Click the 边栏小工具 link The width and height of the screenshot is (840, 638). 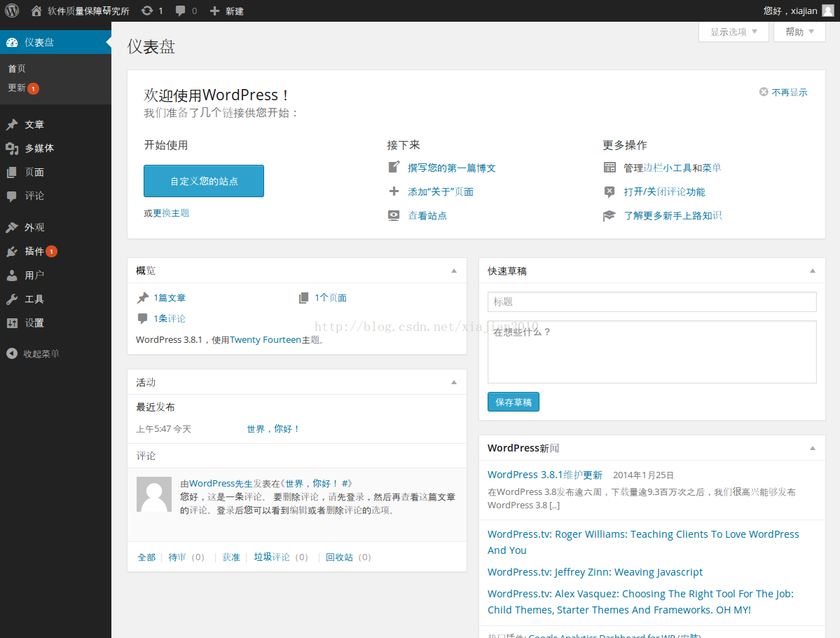667,168
